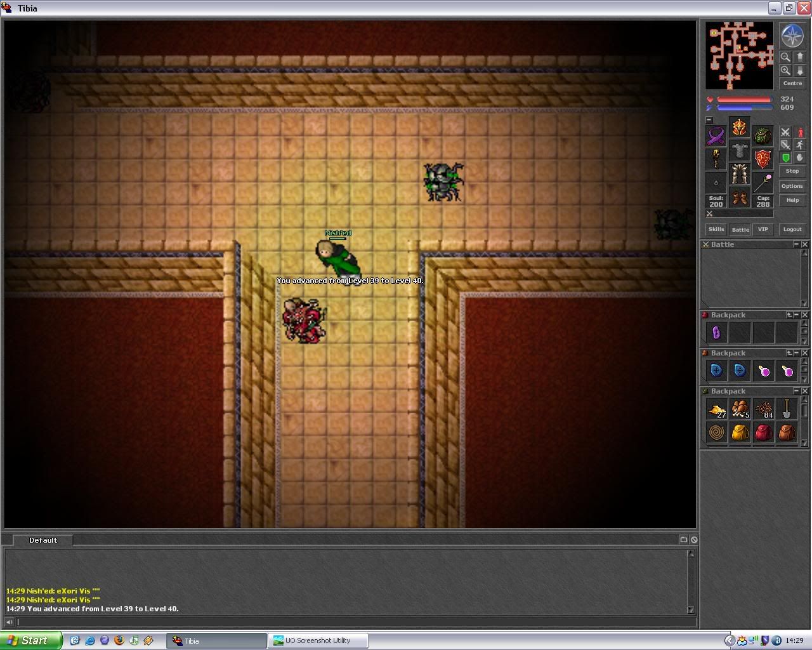Screen dimensions: 812x650
Task: Open the red backpack item
Action: [763, 433]
